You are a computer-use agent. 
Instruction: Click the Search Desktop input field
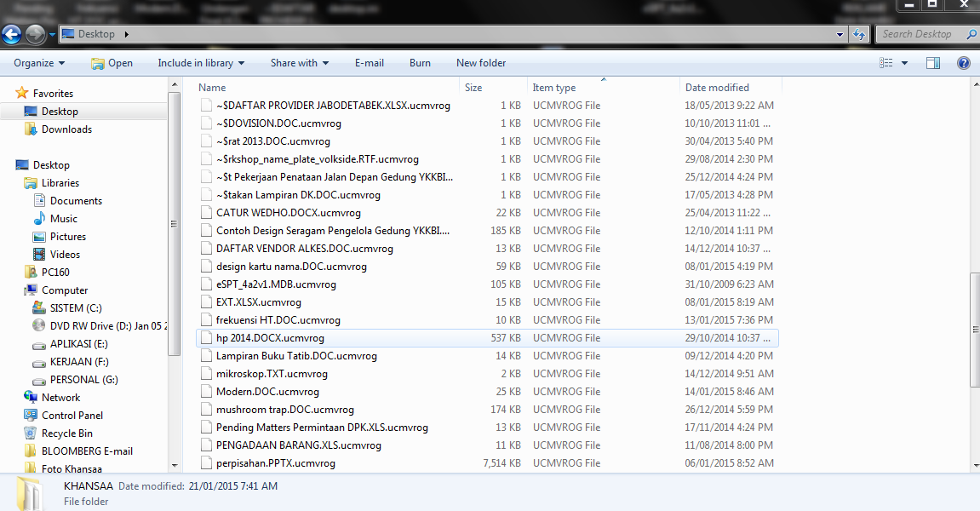pos(920,34)
